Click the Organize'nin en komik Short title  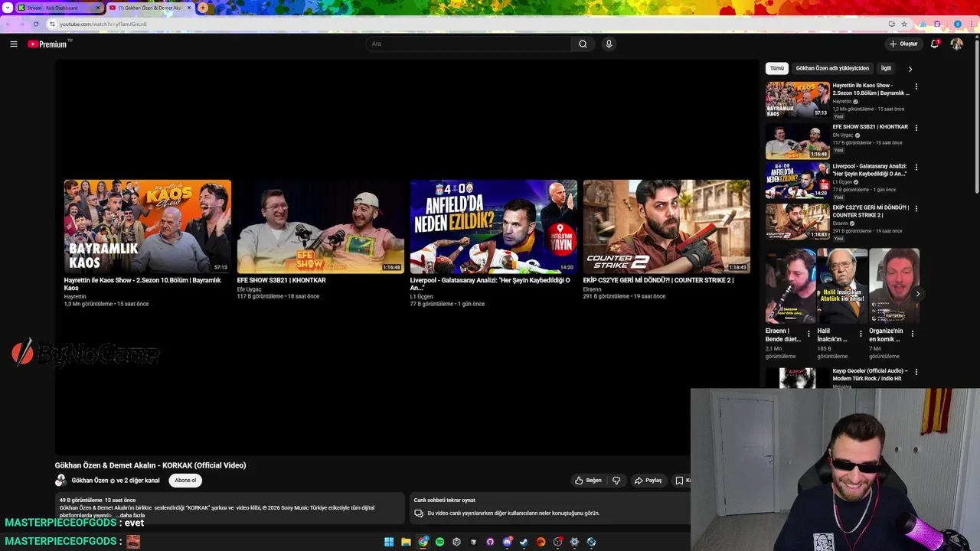[x=887, y=335]
